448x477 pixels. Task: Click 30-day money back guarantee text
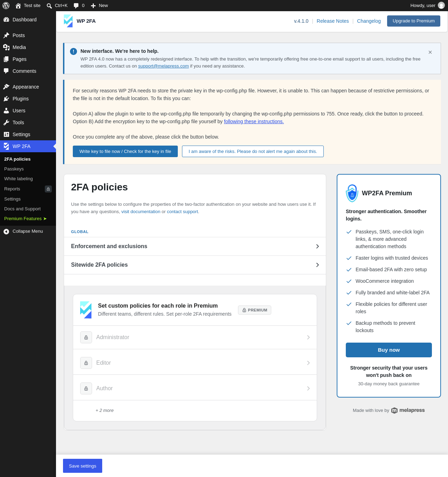[389, 384]
